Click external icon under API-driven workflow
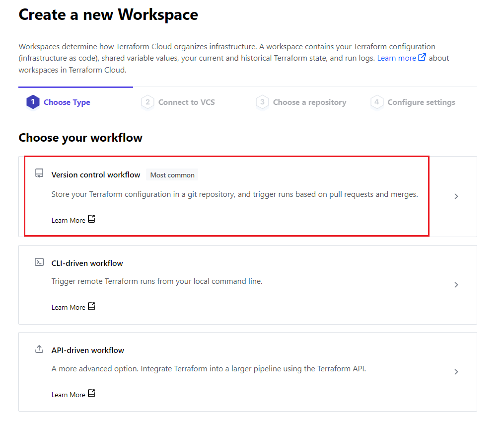Viewport: 504px width, 426px height. coord(91,393)
